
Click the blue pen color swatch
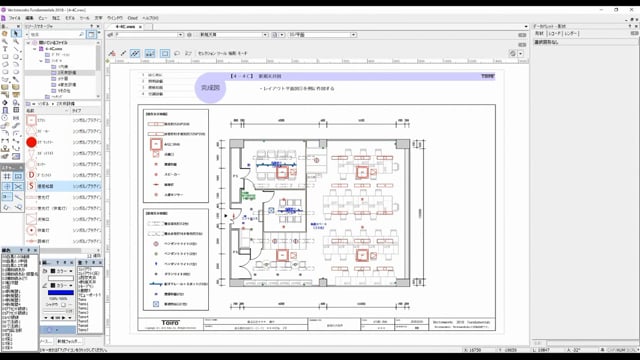[x=61, y=292]
